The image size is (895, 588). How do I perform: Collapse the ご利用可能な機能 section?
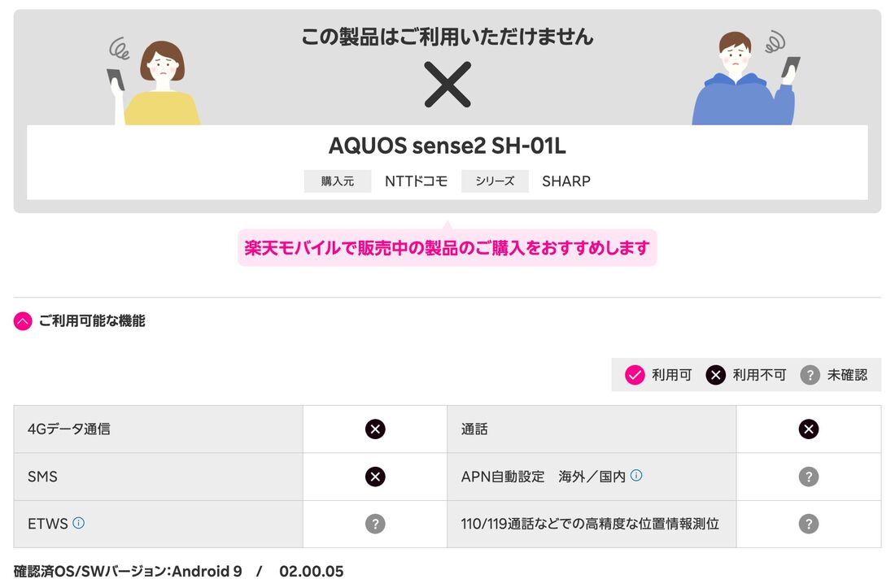(21, 320)
